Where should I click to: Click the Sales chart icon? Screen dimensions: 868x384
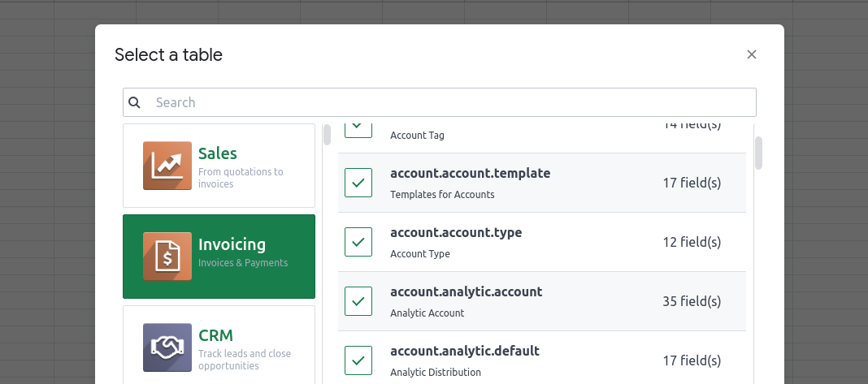coord(167,166)
